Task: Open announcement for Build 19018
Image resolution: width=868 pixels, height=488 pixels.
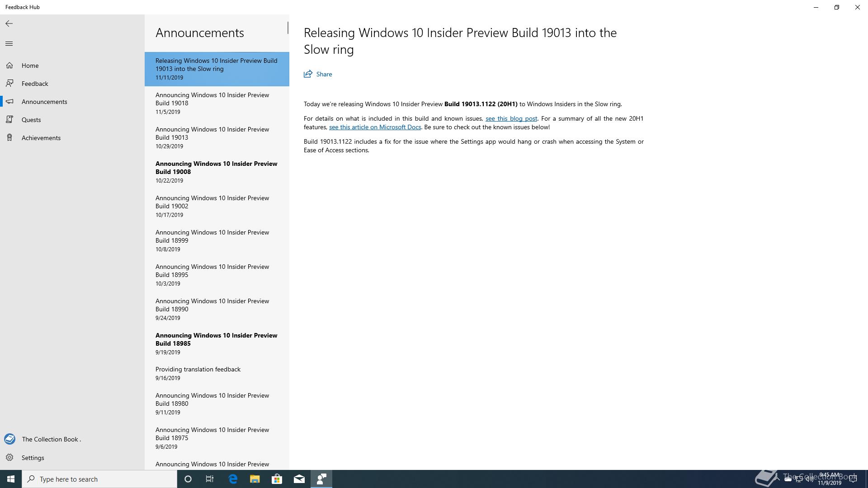Action: click(217, 103)
